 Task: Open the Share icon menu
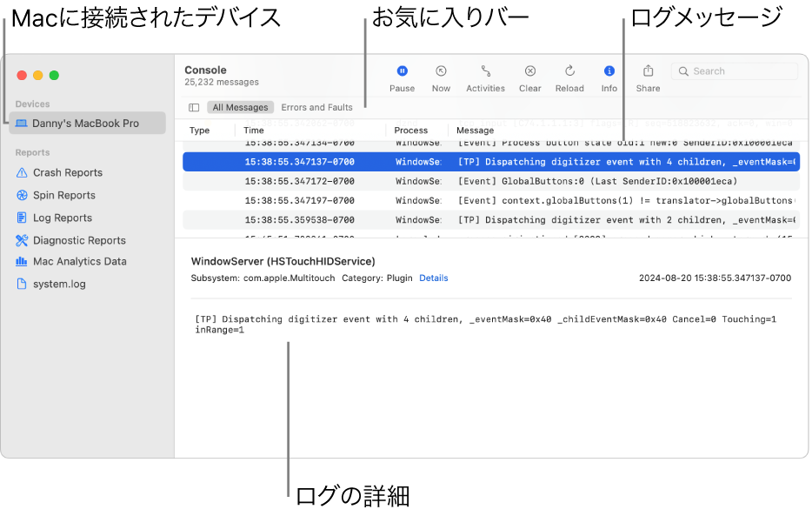[648, 70]
